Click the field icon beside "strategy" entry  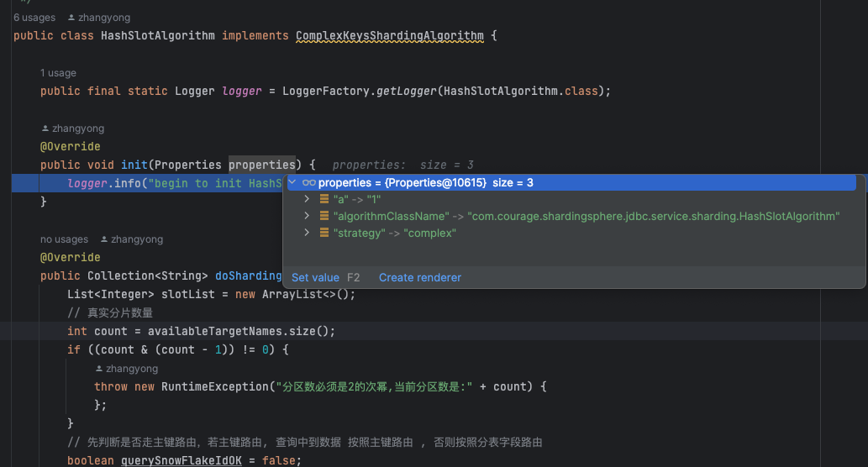[x=324, y=233]
